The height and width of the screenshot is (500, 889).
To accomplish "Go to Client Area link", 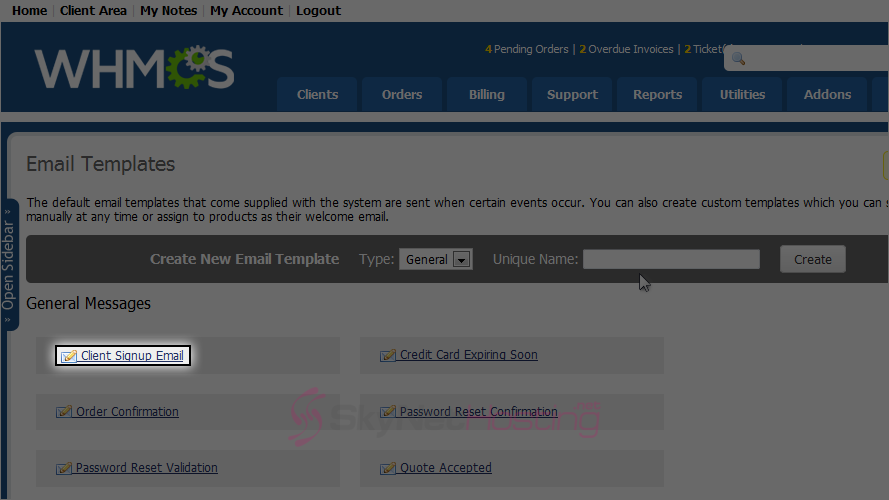I will point(94,11).
